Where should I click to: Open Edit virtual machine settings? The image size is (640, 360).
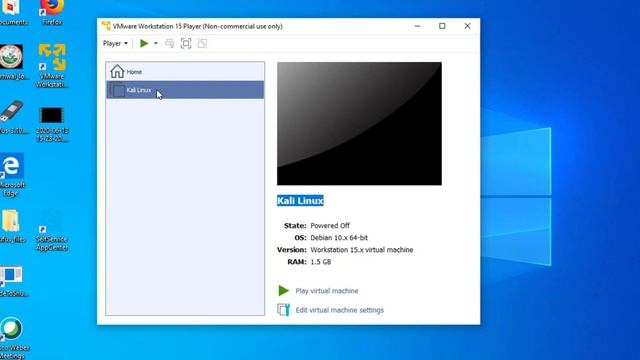tap(340, 310)
